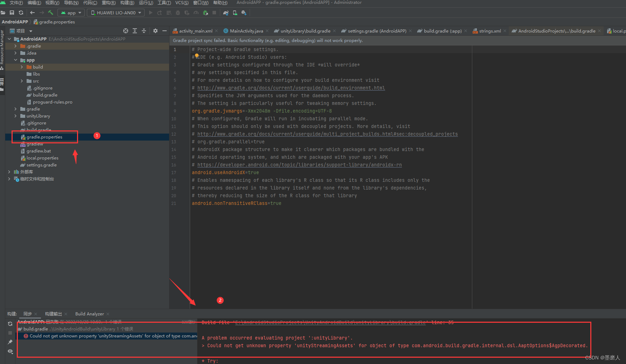This screenshot has height=364, width=626.
Task: Switch to settings.gradle (AndroidAPP) tab
Action: tap(377, 31)
